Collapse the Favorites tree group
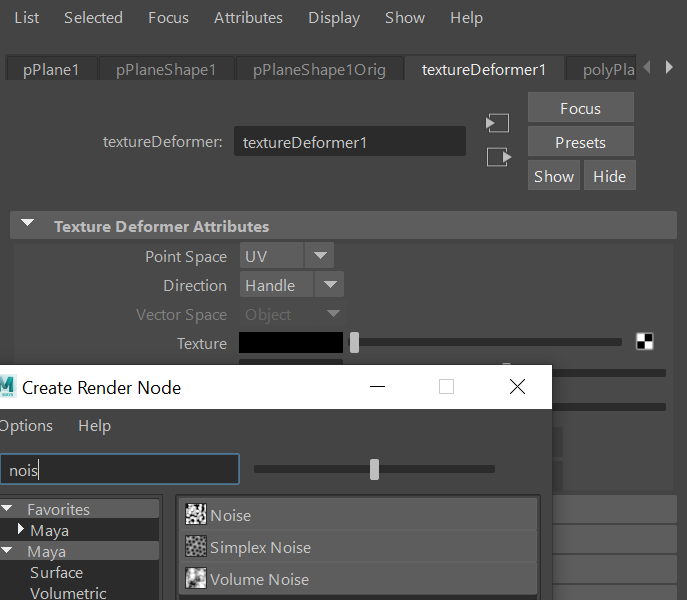The width and height of the screenshot is (687, 600). click(x=6, y=510)
